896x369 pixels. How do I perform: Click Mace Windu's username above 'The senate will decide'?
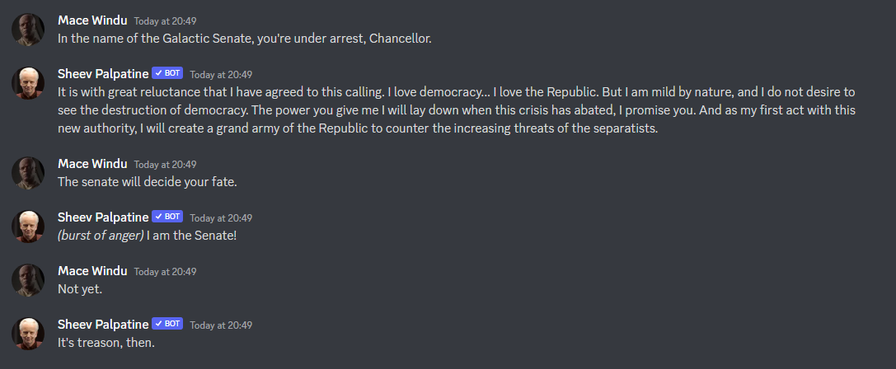tap(93, 163)
